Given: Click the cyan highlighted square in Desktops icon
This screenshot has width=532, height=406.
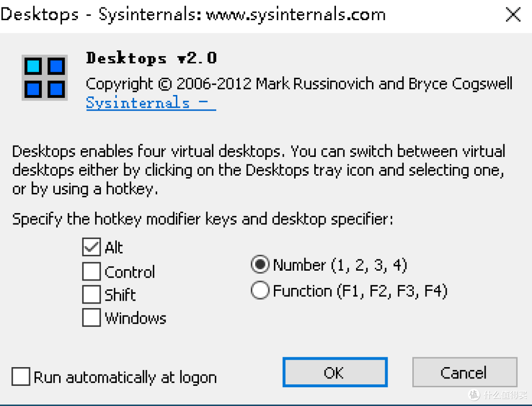Looking at the screenshot, I should 33,66.
